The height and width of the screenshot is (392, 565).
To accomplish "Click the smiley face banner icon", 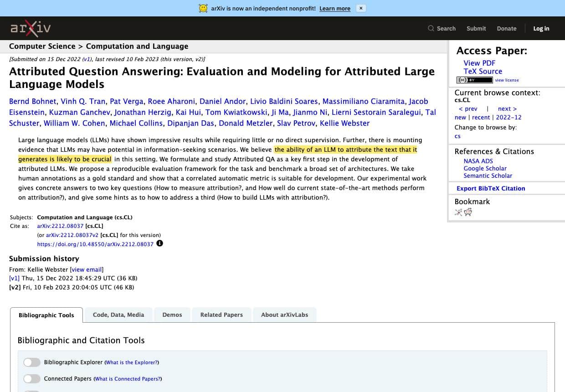I will pyautogui.click(x=203, y=8).
